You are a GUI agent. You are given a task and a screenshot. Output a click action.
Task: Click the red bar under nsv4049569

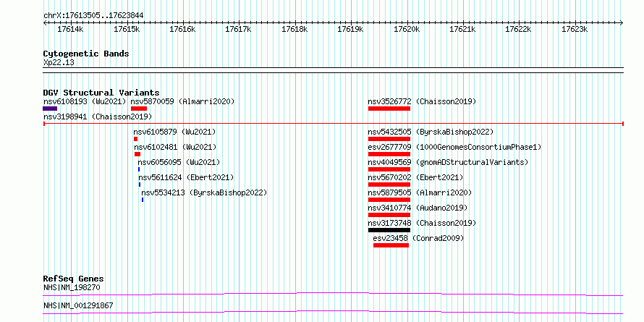pos(389,169)
